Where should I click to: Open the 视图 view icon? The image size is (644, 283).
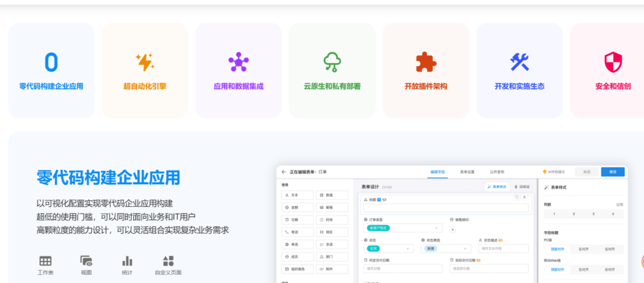point(86,261)
